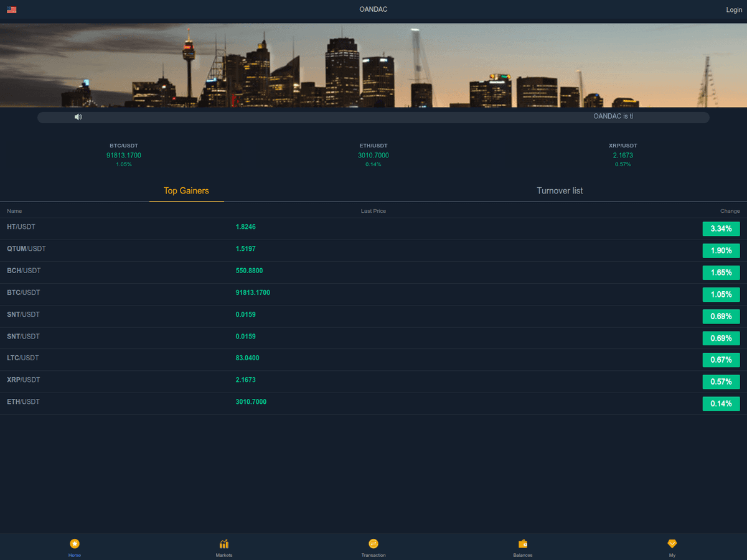
Task: Select the BCH/USDT row name
Action: tap(24, 271)
